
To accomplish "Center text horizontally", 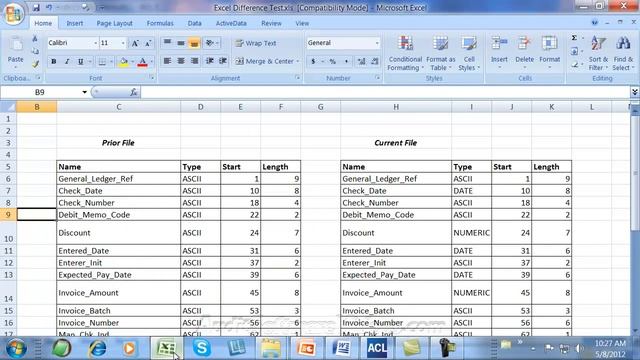I will (181, 61).
